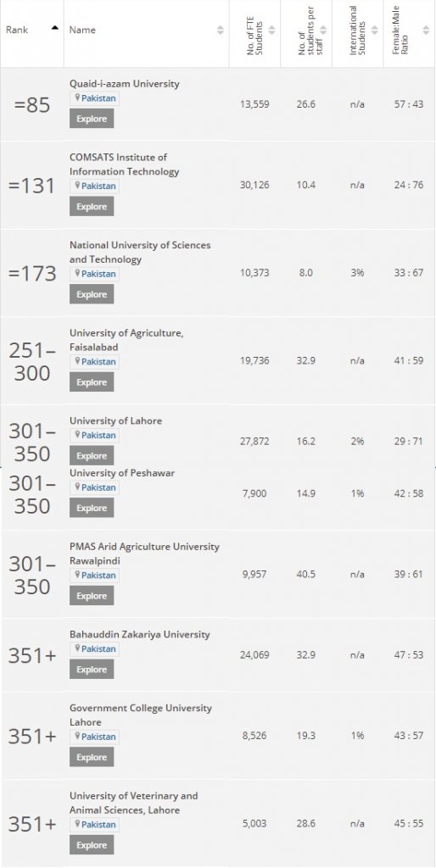436x868 pixels.
Task: Open Government College University Lahore link
Action: coord(141,715)
